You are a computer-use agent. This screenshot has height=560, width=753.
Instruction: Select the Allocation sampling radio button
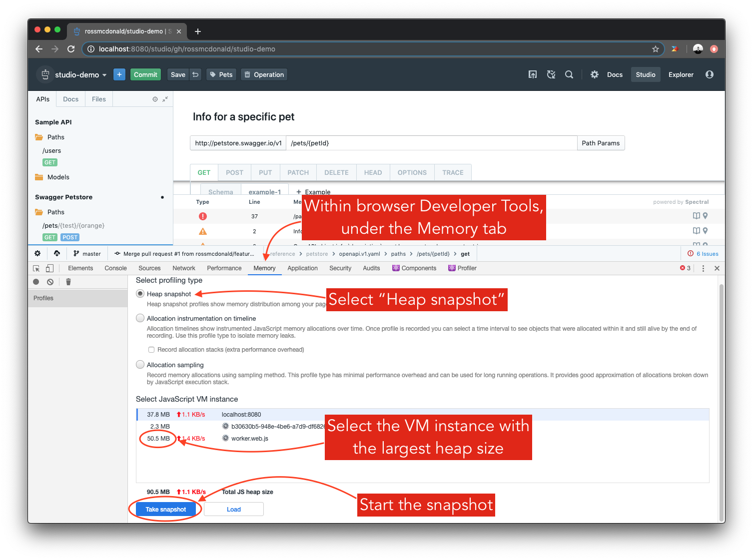(140, 365)
